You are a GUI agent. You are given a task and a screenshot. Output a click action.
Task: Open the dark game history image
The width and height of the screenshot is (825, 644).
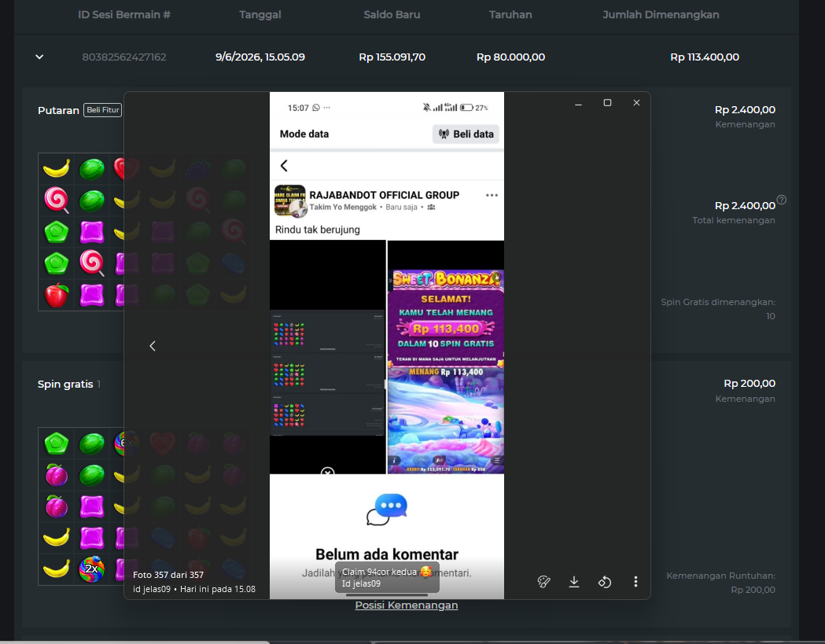(x=328, y=357)
